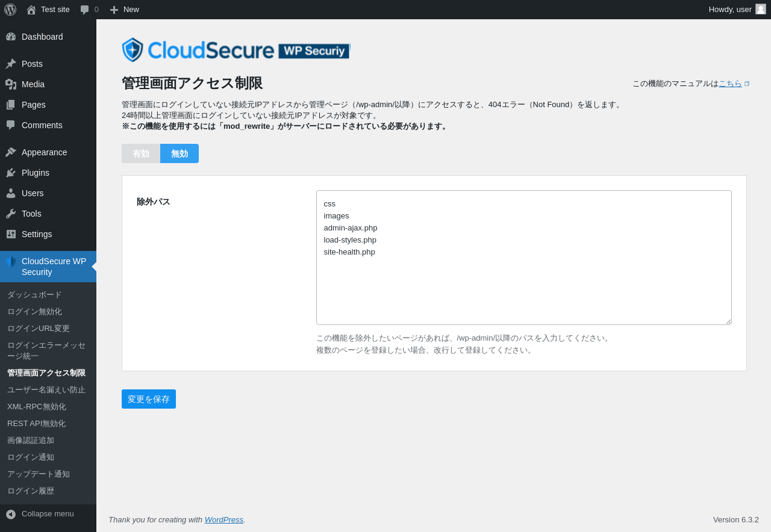Open the Pages menu label
771x532 pixels.
click(x=34, y=105)
